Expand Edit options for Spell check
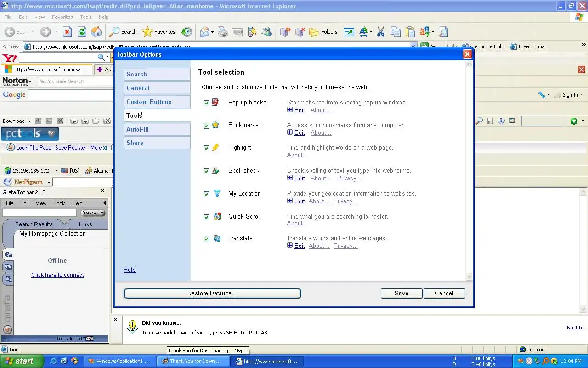Image resolution: width=588 pixels, height=368 pixels. pos(296,178)
